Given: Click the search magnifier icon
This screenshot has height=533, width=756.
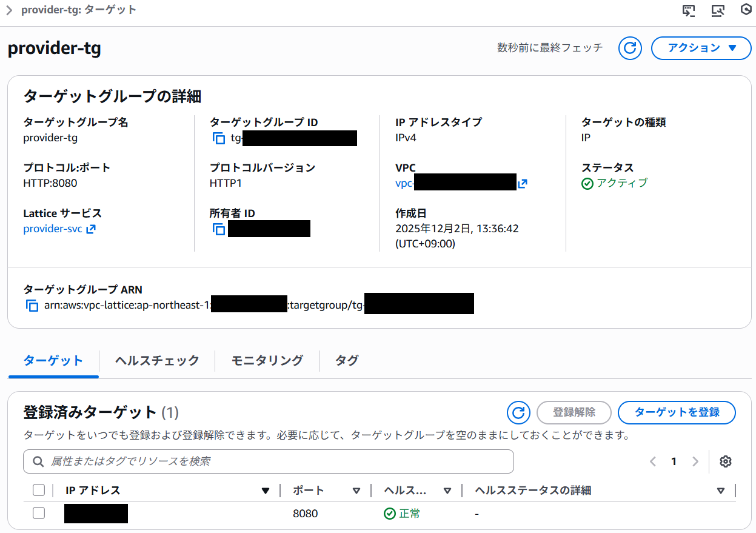Looking at the screenshot, I should (x=38, y=461).
